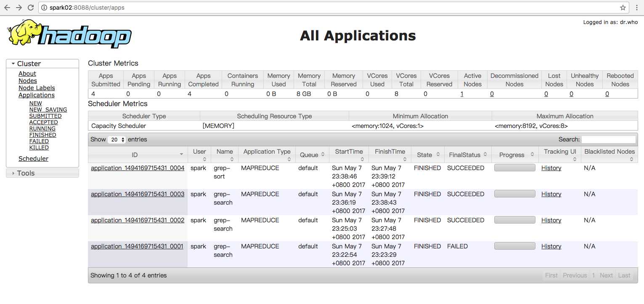Sort table by StartTime column
This screenshot has width=644, height=304.
pyautogui.click(x=349, y=155)
